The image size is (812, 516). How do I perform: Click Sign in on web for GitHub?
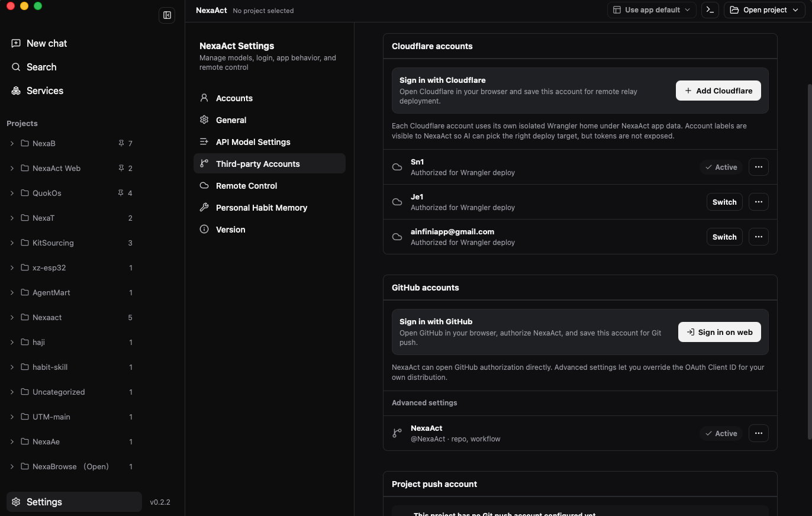coord(720,332)
